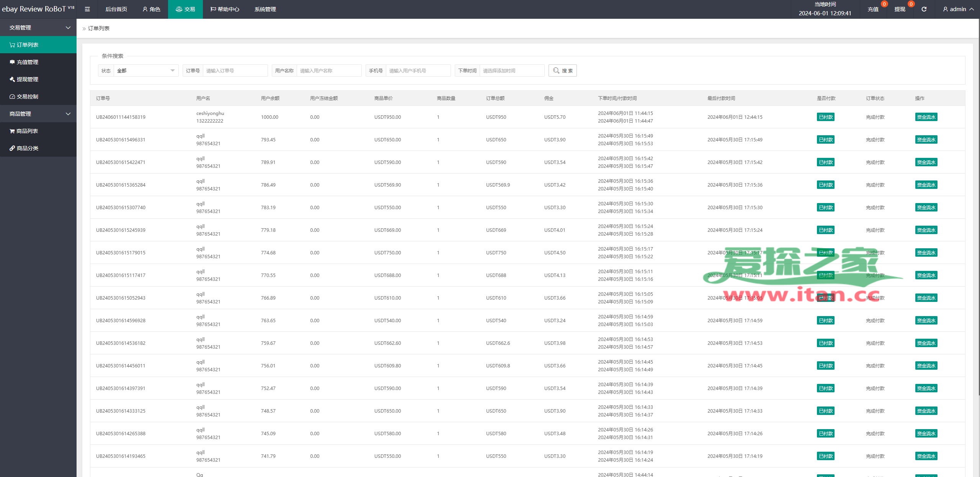Click 资金流水 for order UB2405301615245939
980x477 pixels.
click(x=926, y=230)
